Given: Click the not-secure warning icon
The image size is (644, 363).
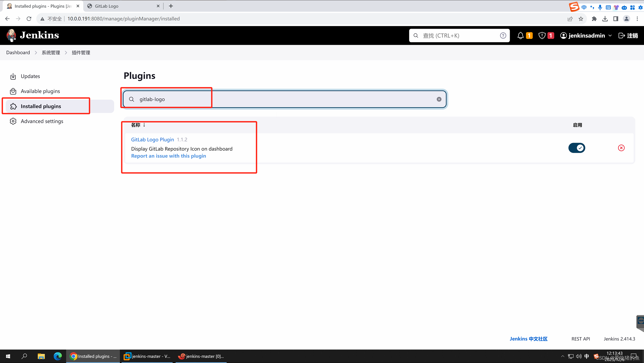Looking at the screenshot, I should click(x=42, y=19).
